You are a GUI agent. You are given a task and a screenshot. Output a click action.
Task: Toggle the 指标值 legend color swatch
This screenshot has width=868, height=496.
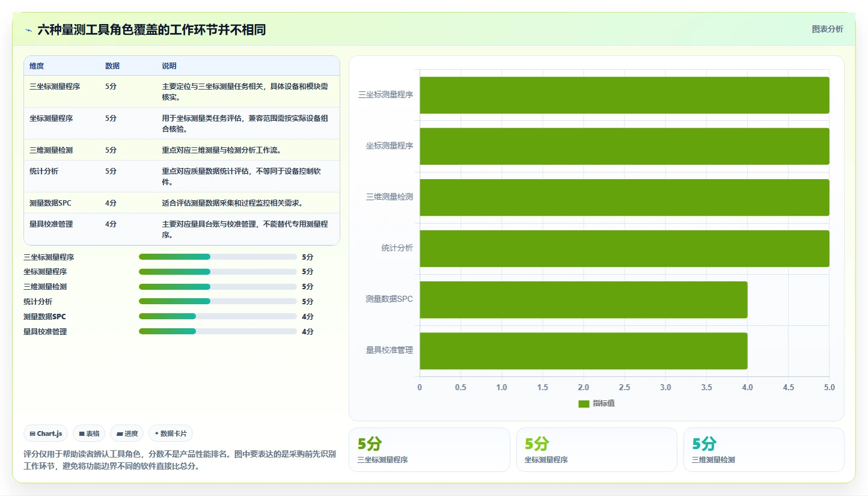point(584,403)
